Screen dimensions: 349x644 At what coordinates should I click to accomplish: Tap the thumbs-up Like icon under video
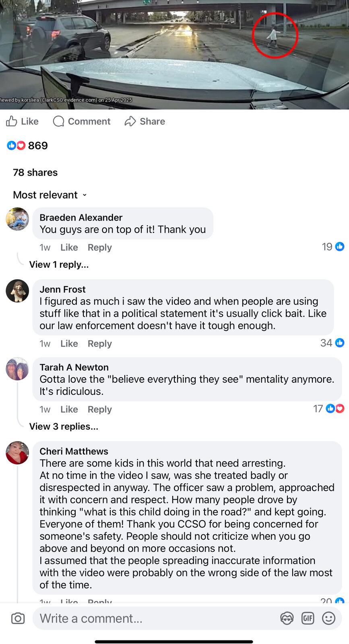pyautogui.click(x=12, y=121)
